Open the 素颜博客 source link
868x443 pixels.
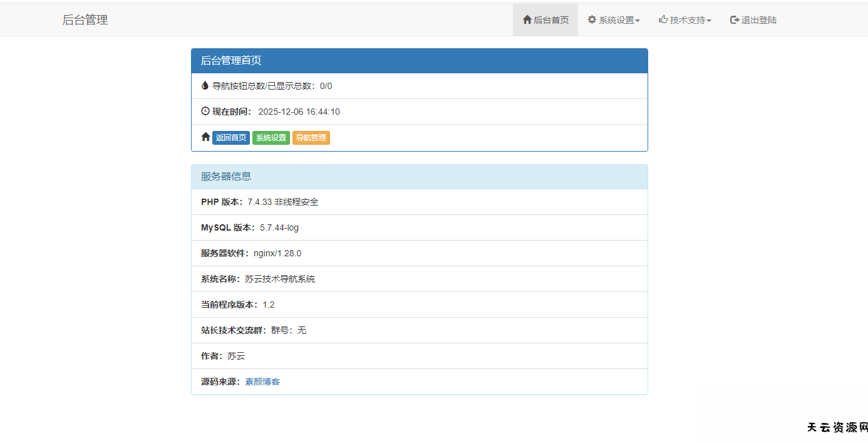pyautogui.click(x=262, y=382)
